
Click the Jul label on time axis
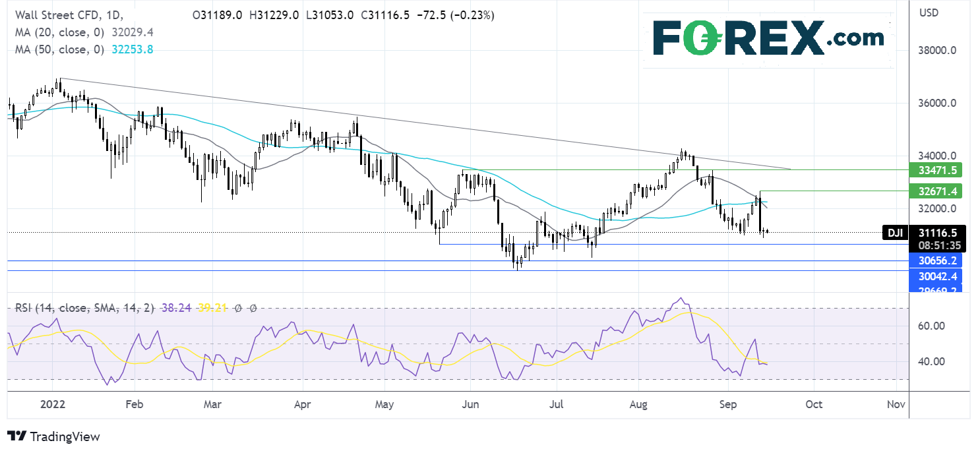557,404
